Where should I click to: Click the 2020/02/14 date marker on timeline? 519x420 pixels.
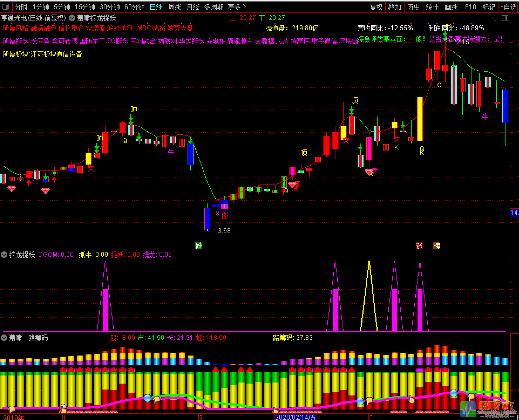(296, 417)
